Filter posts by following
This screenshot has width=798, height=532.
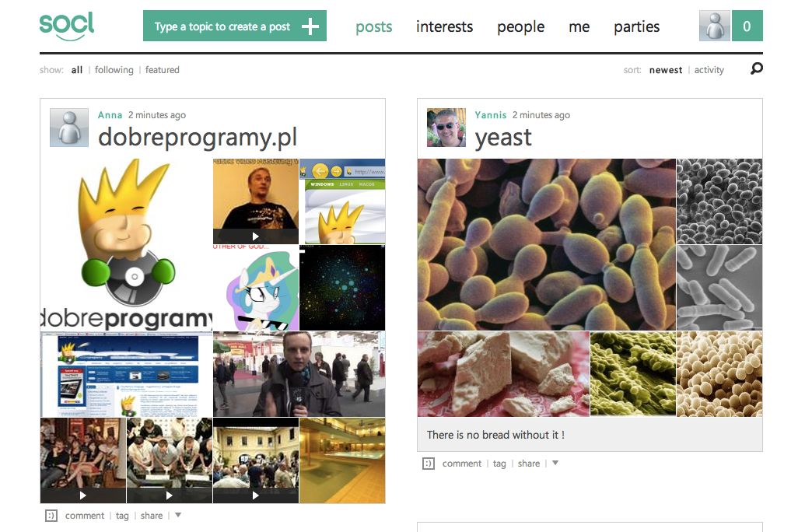114,70
